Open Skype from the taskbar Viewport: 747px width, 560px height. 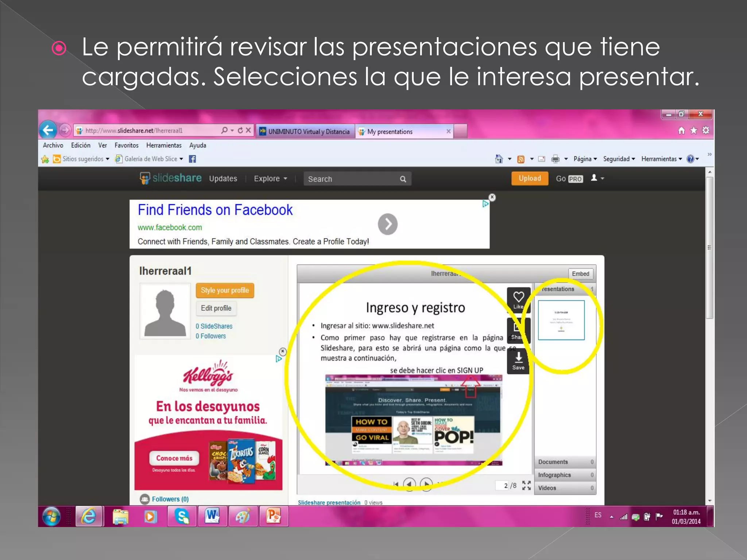point(182,516)
